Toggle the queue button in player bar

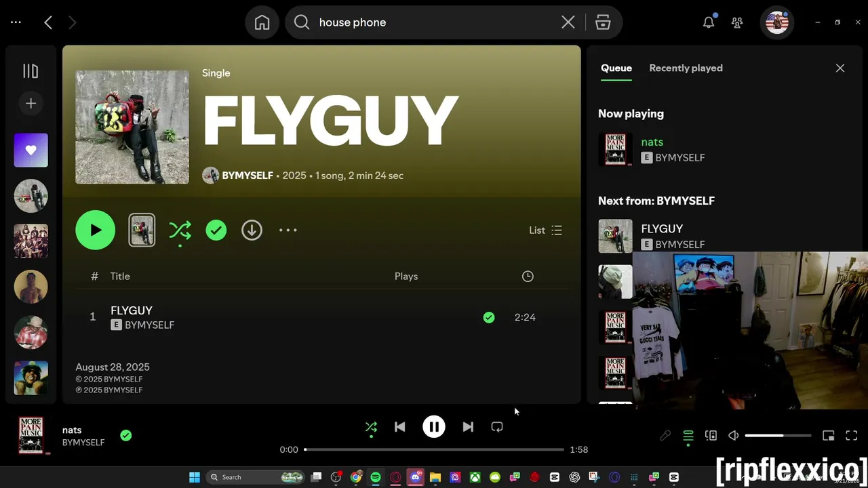(x=688, y=436)
